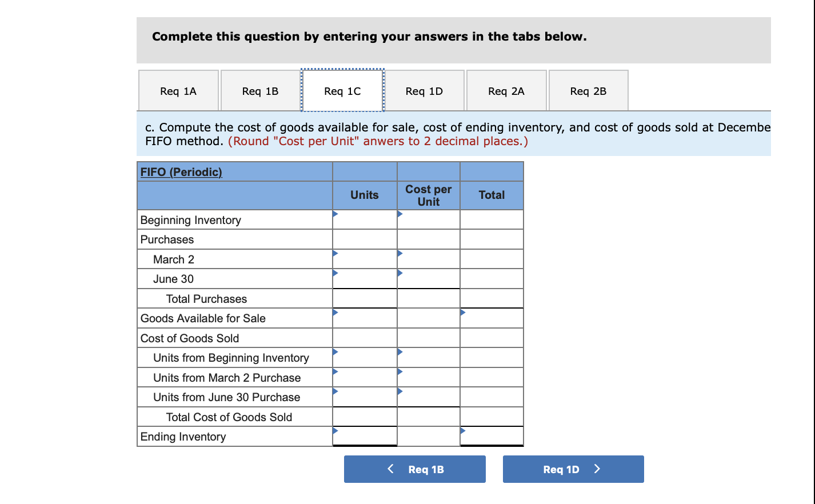815x504 pixels.
Task: Click the Goods Available for Sale total marker
Action: click(463, 313)
